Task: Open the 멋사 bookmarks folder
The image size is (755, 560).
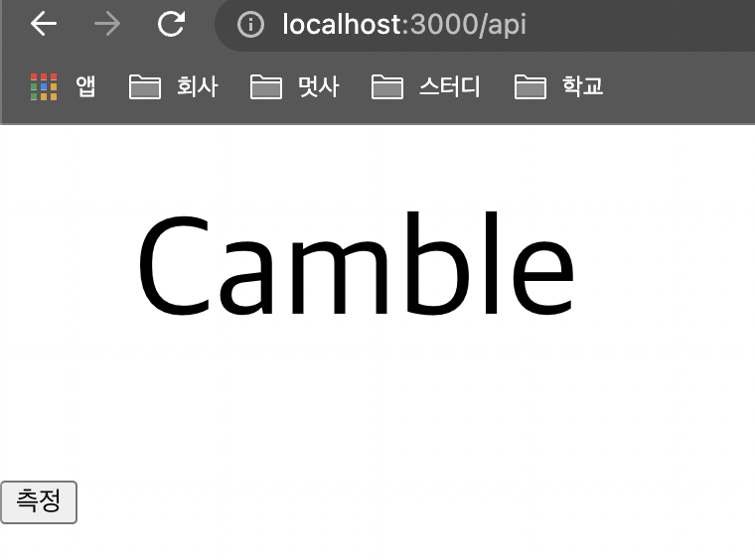Action: (x=295, y=87)
